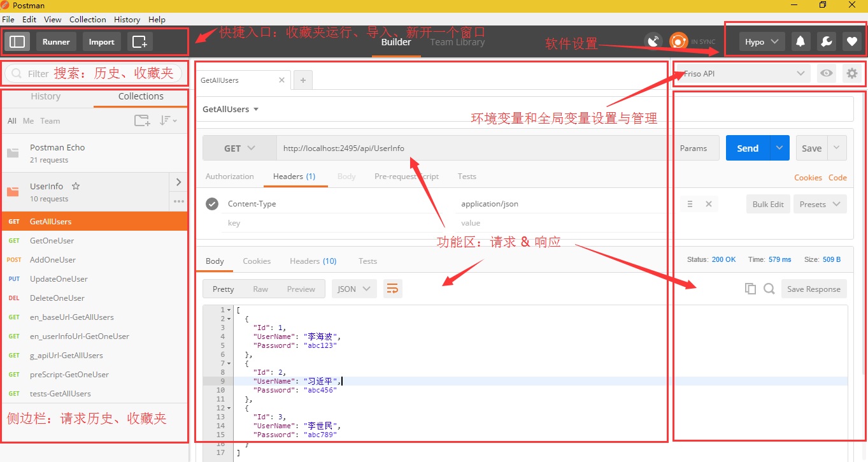Image resolution: width=868 pixels, height=462 pixels.
Task: Copy response body to clipboard icon
Action: click(750, 289)
